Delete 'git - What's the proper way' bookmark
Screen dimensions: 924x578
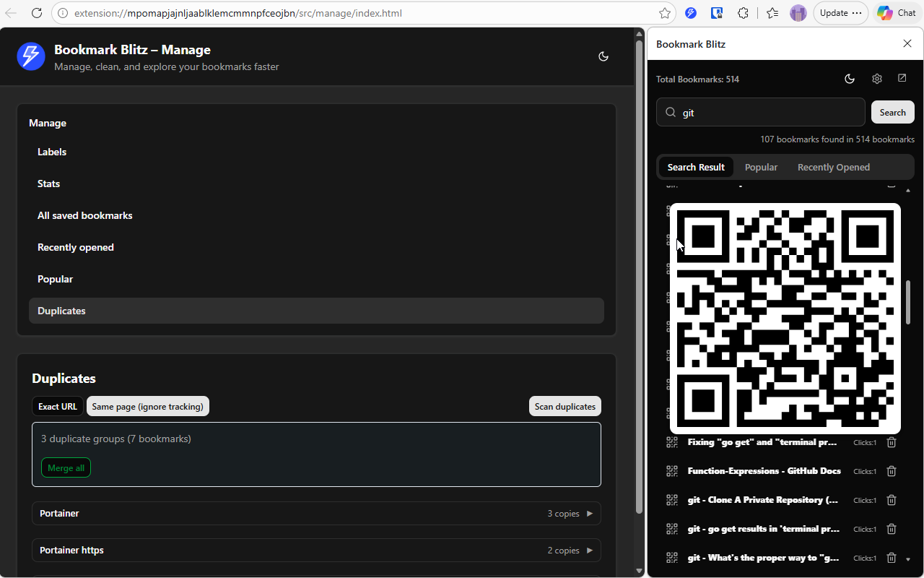pos(892,558)
